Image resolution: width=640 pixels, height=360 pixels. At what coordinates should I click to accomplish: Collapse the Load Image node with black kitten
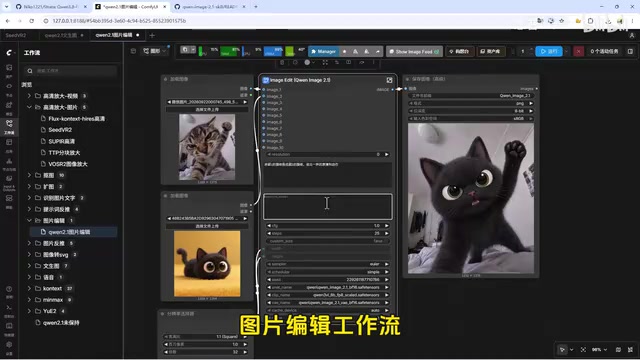coord(165,196)
